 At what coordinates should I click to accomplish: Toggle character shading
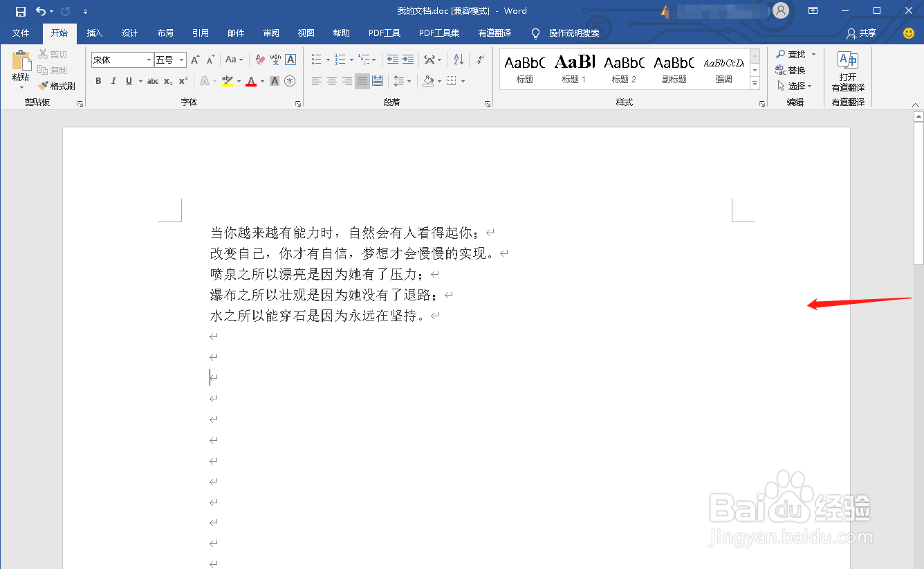pos(275,81)
